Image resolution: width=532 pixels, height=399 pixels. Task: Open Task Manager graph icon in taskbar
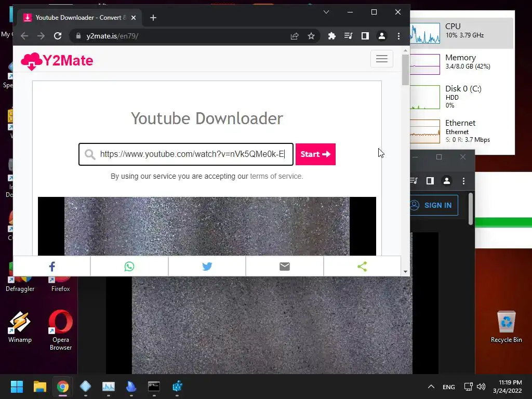[109, 387]
